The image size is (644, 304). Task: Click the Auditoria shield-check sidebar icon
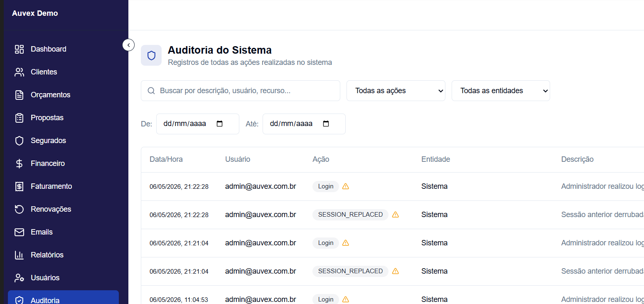19,300
